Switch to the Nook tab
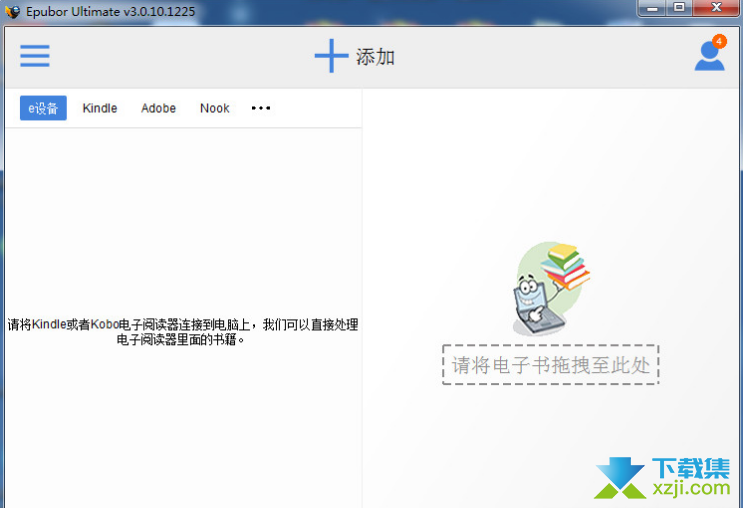The height and width of the screenshot is (508, 743). (215, 108)
